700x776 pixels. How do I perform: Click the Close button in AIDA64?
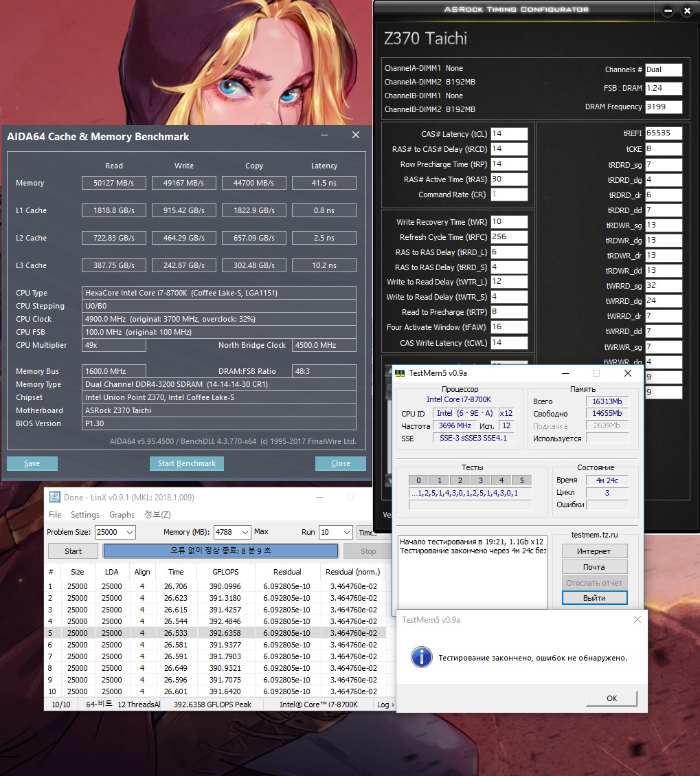point(340,463)
